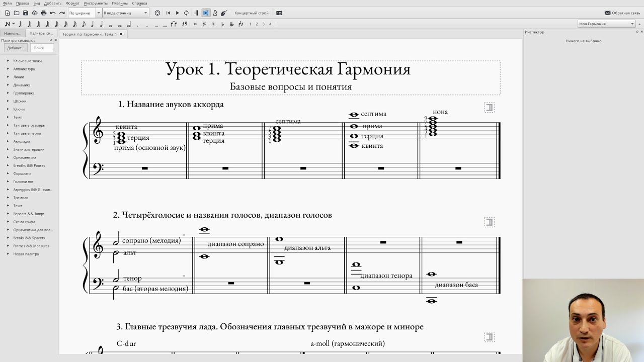Image resolution: width=644 pixels, height=362 pixels.
Task: Open the Инструменты menu
Action: (96, 3)
